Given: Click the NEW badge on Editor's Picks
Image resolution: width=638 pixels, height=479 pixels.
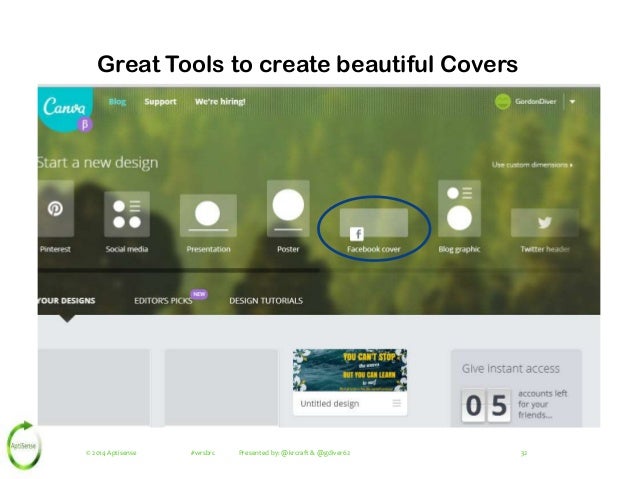Looking at the screenshot, I should pyautogui.click(x=199, y=294).
